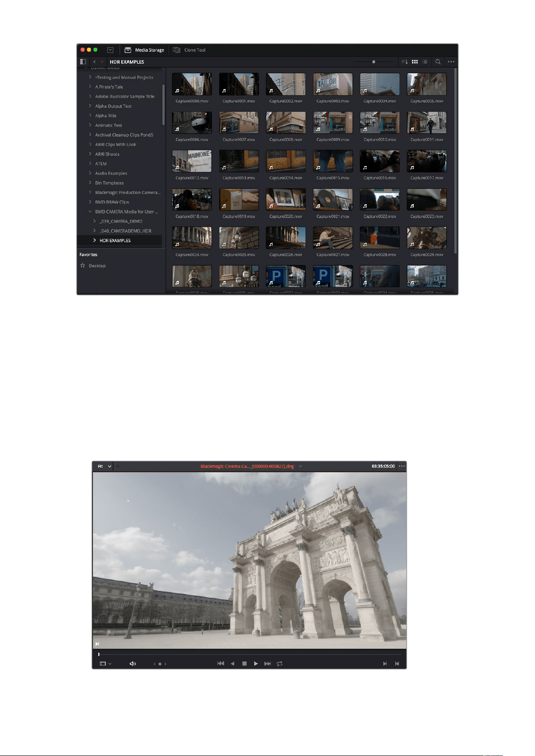Click the viewer timecode 03:35:05:00
The width and height of the screenshot is (535, 756).
383,466
